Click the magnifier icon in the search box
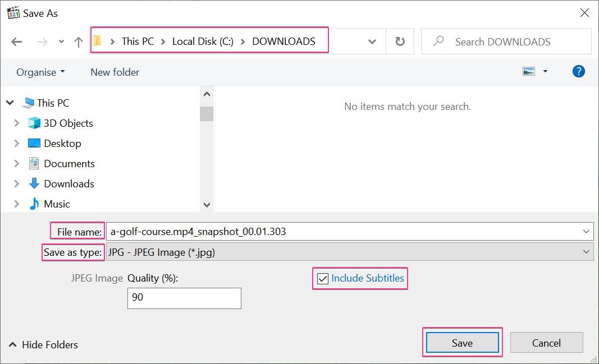This screenshot has width=599, height=364. tap(438, 41)
